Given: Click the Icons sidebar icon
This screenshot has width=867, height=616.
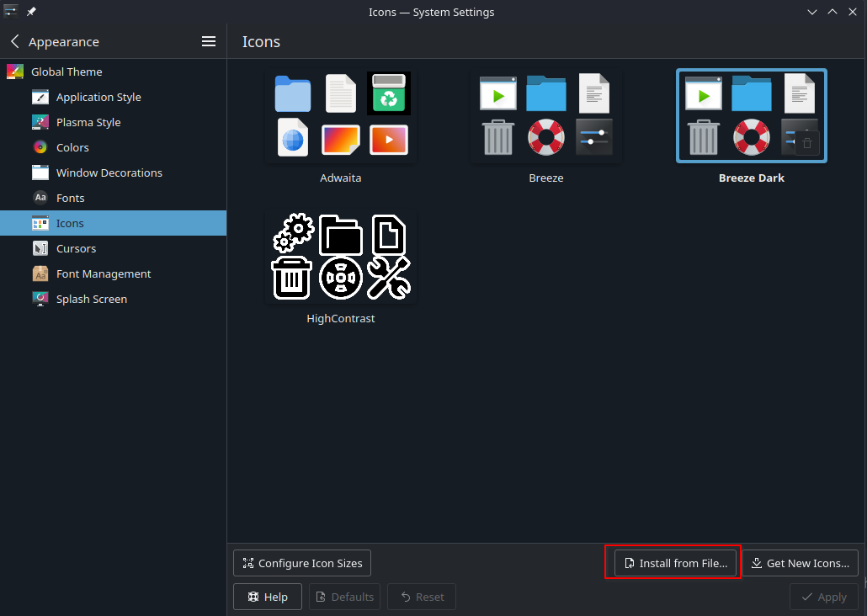Looking at the screenshot, I should click(40, 223).
